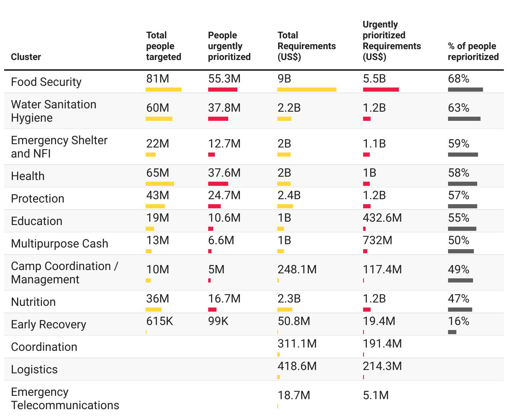Viewport: 508px width, 420px height.
Task: Sort by % of people reprioritized
Action: (x=473, y=51)
